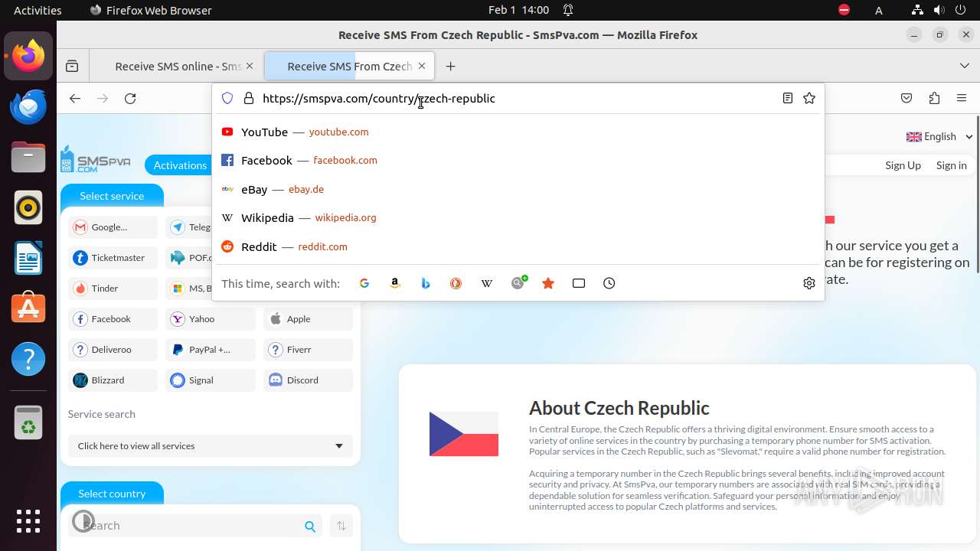980x551 pixels.
Task: Search with DuckDuckGo one-off engine
Action: (x=456, y=283)
